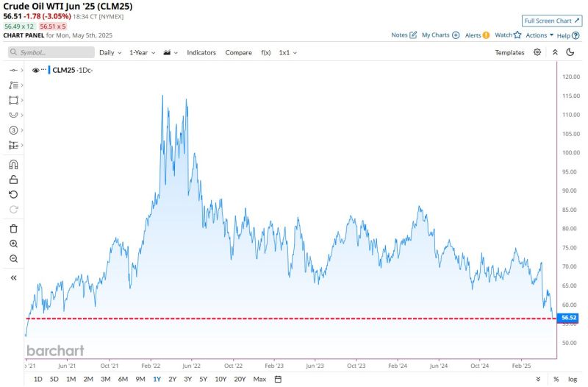The height and width of the screenshot is (387, 588).
Task: Click the Full Screen Chart button
Action: (x=552, y=21)
